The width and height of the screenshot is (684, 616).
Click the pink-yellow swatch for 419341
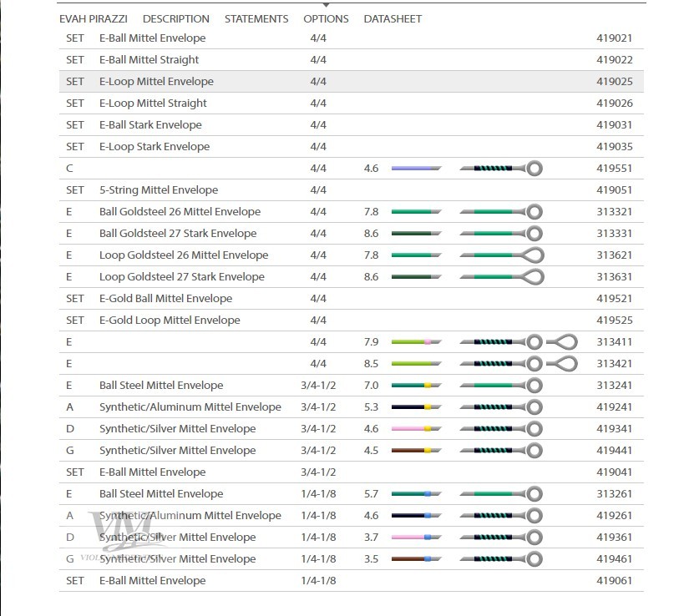click(417, 429)
